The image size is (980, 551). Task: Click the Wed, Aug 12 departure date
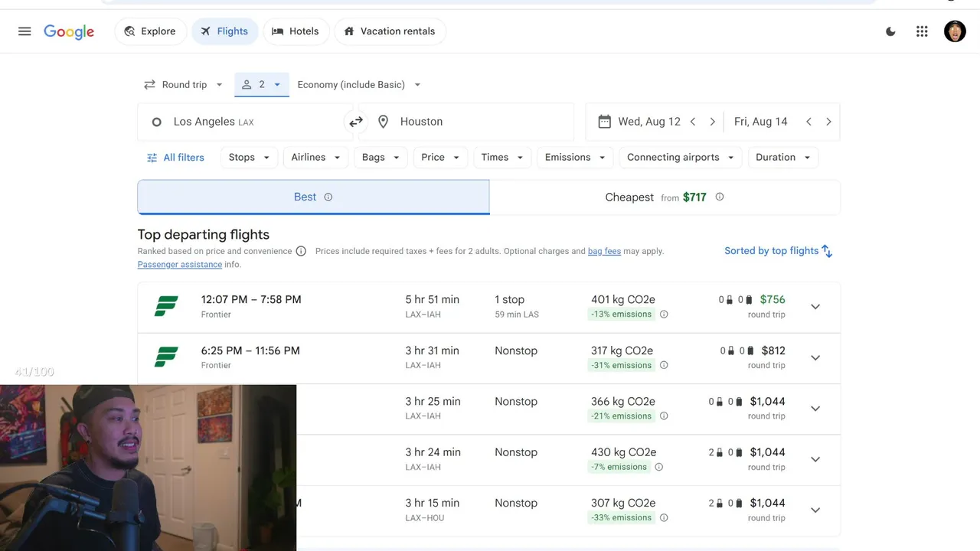click(x=649, y=122)
